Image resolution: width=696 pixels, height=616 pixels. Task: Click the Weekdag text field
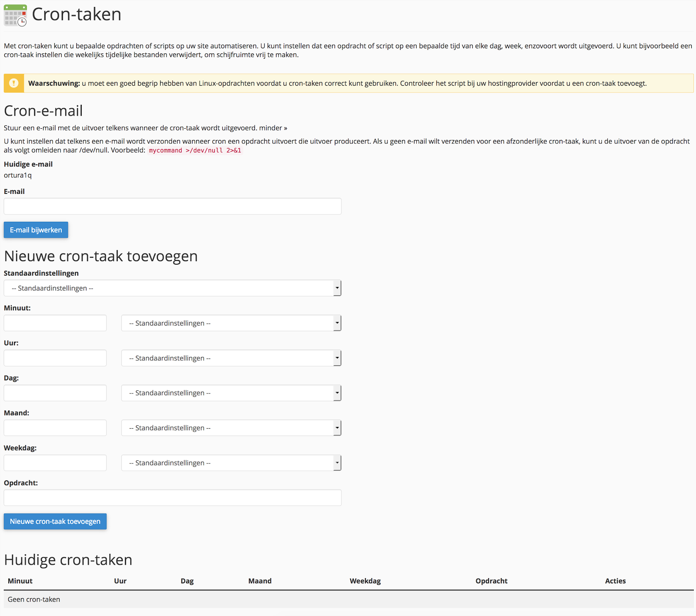pos(55,463)
